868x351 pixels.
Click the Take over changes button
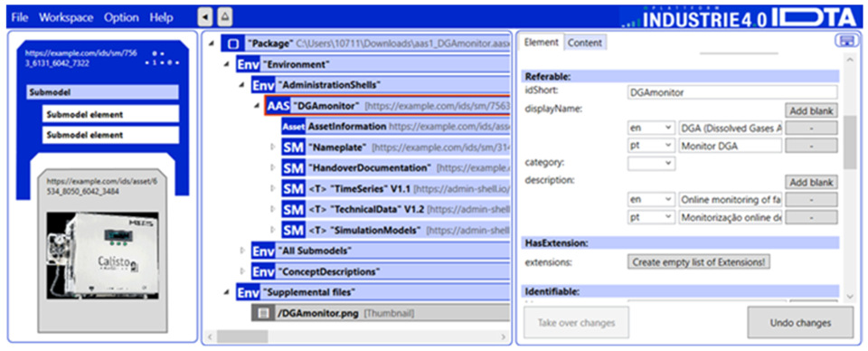click(x=576, y=323)
